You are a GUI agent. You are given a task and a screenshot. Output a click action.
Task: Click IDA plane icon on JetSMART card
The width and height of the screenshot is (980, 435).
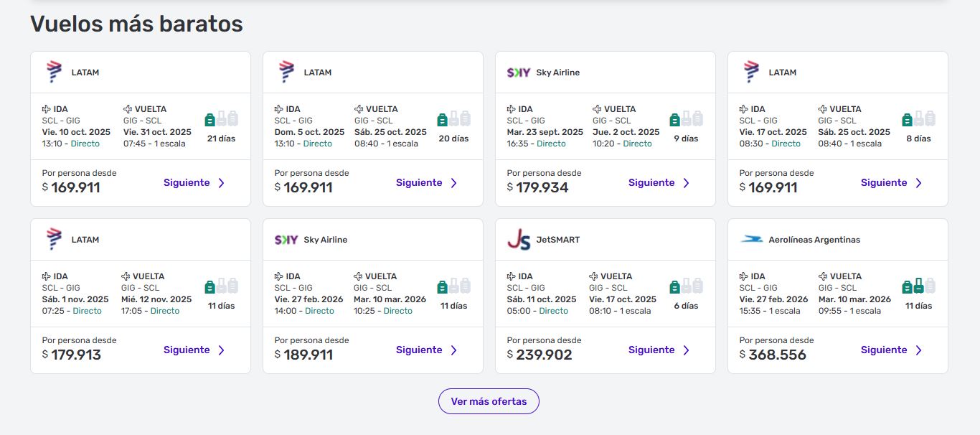512,276
